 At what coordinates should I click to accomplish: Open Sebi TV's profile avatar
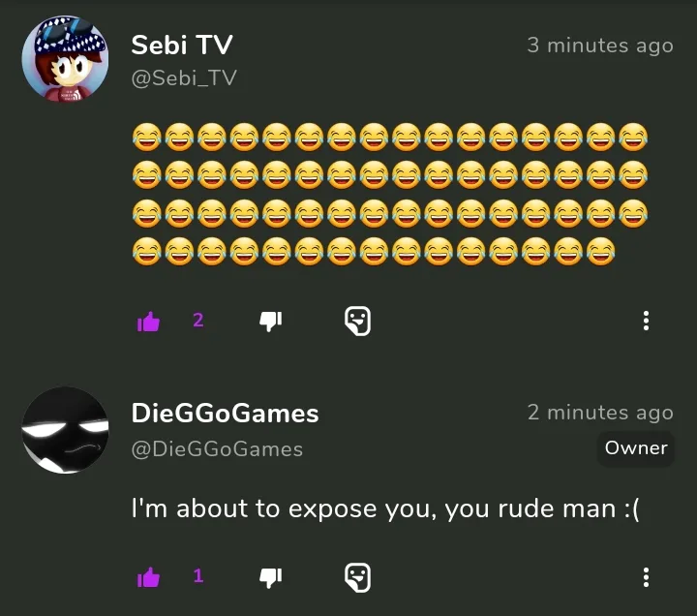[66, 59]
